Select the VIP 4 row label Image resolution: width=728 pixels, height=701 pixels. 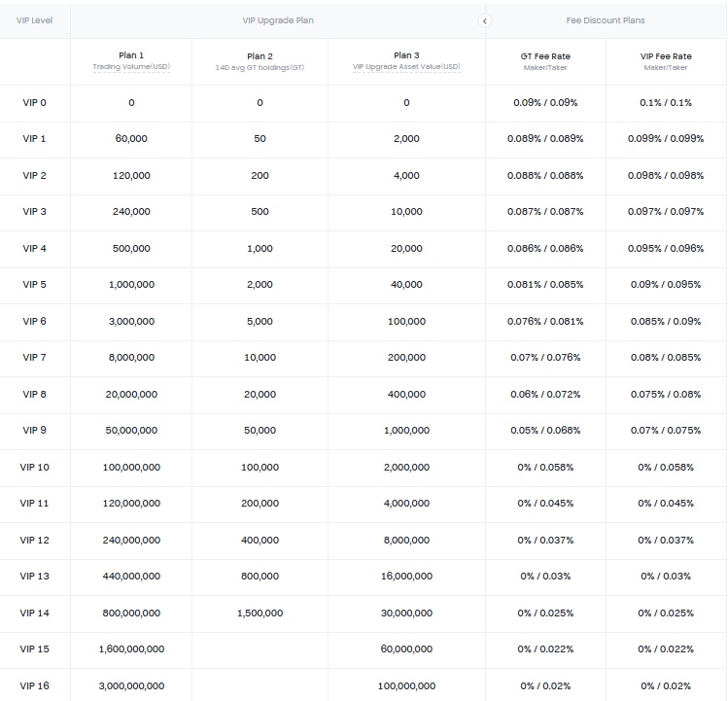tap(35, 249)
